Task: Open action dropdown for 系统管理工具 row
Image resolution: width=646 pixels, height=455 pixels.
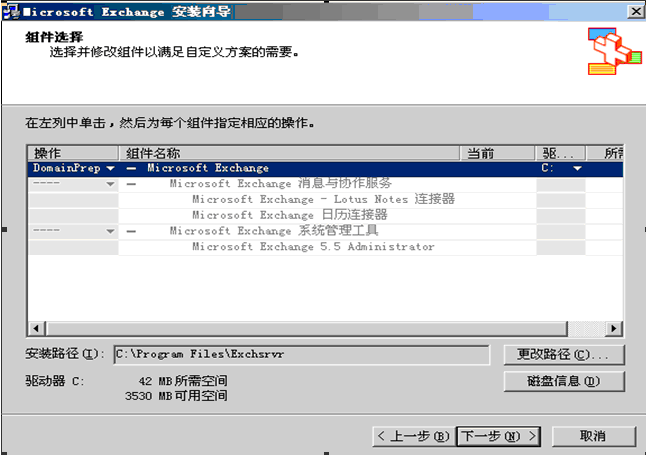Action: [x=110, y=231]
